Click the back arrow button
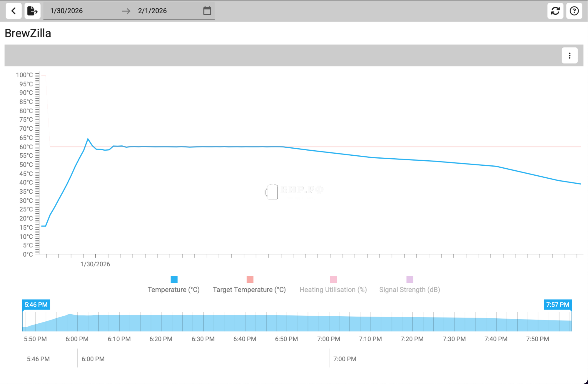The width and height of the screenshot is (588, 384). tap(14, 11)
